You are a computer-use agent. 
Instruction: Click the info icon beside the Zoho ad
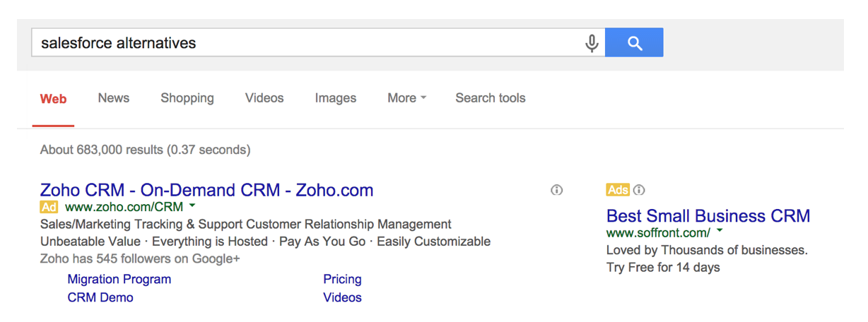click(x=557, y=190)
